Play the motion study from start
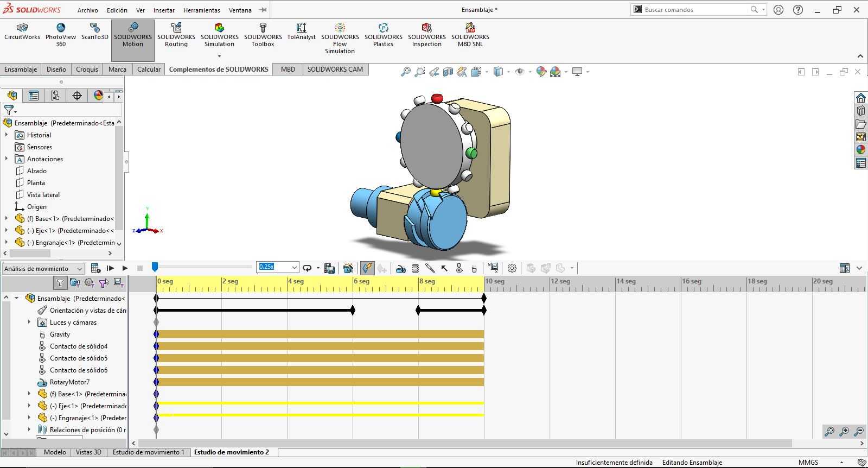 [110, 268]
